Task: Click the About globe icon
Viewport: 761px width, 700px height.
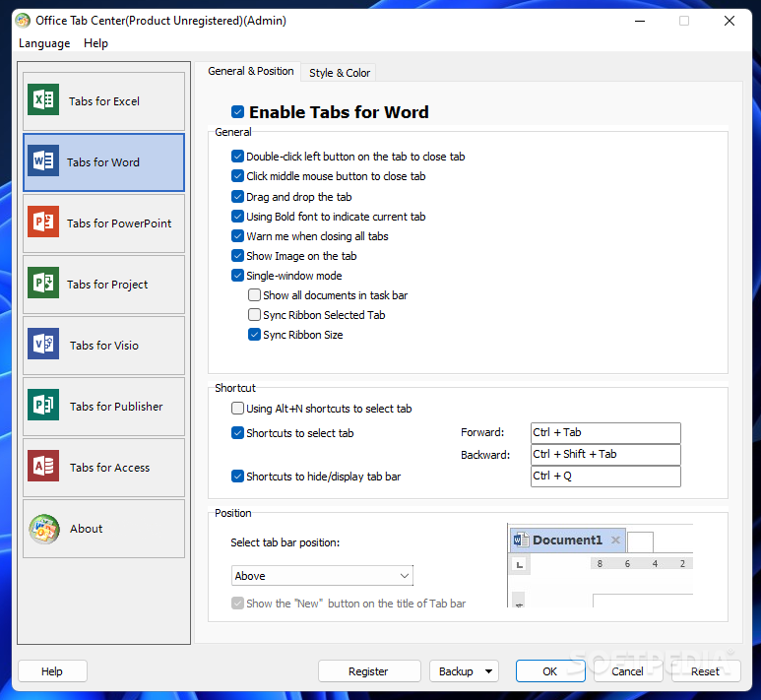Action: tap(44, 529)
